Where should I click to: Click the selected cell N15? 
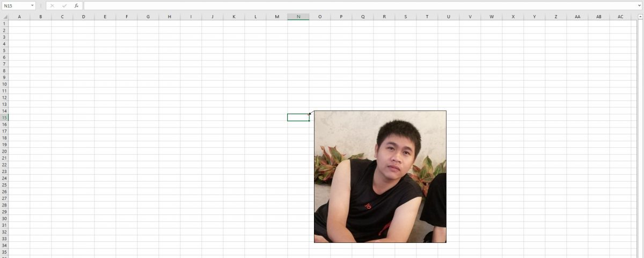pyautogui.click(x=298, y=118)
